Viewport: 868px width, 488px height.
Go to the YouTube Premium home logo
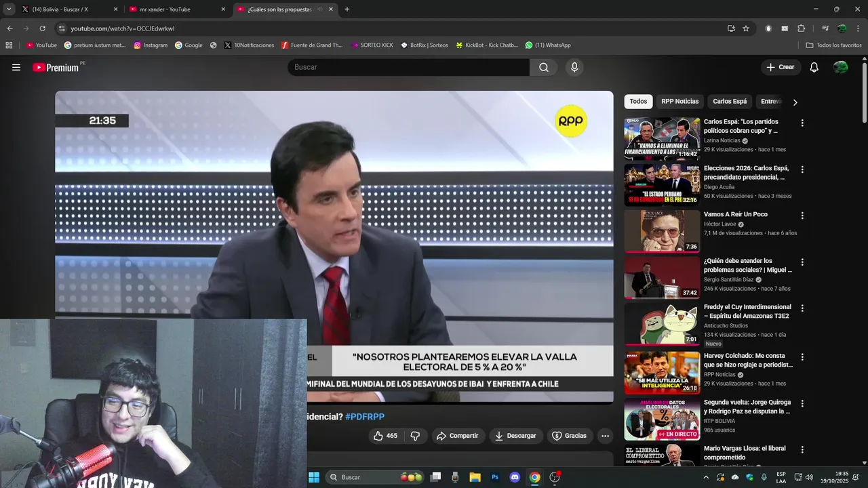56,67
